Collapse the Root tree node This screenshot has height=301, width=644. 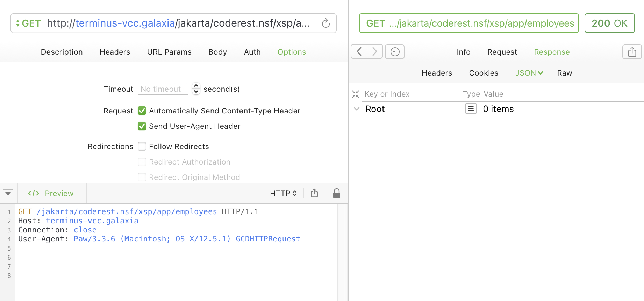pyautogui.click(x=356, y=109)
